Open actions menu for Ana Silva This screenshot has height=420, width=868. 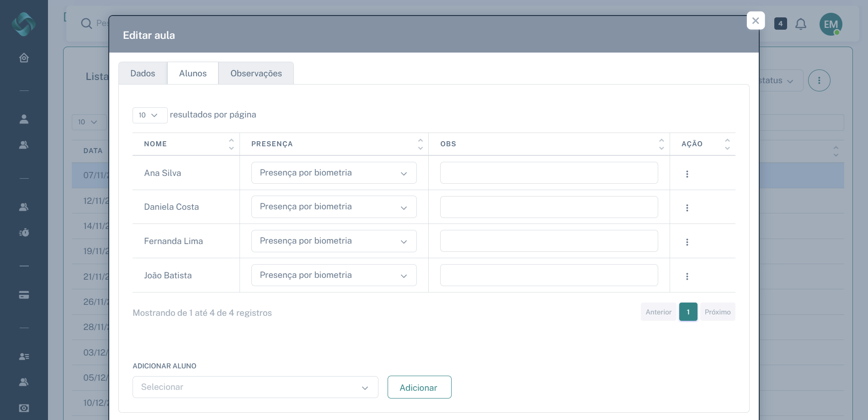(687, 174)
